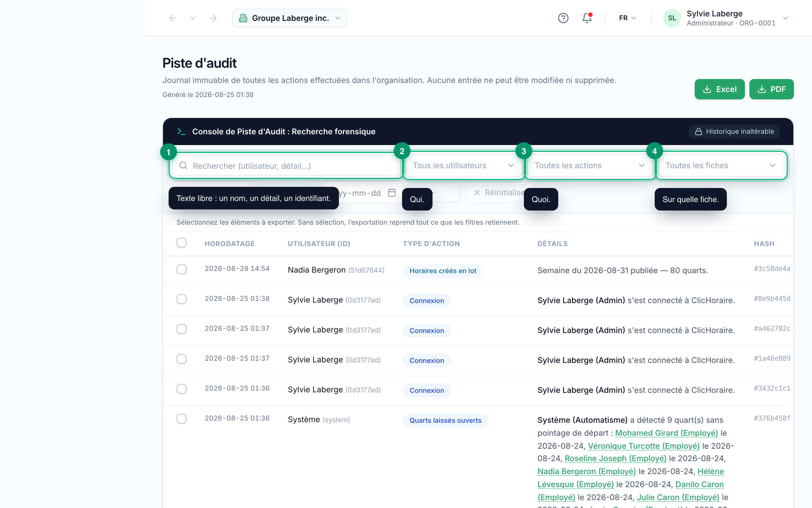
Task: Click Nadia Bergeron user name in first row
Action: 316,270
